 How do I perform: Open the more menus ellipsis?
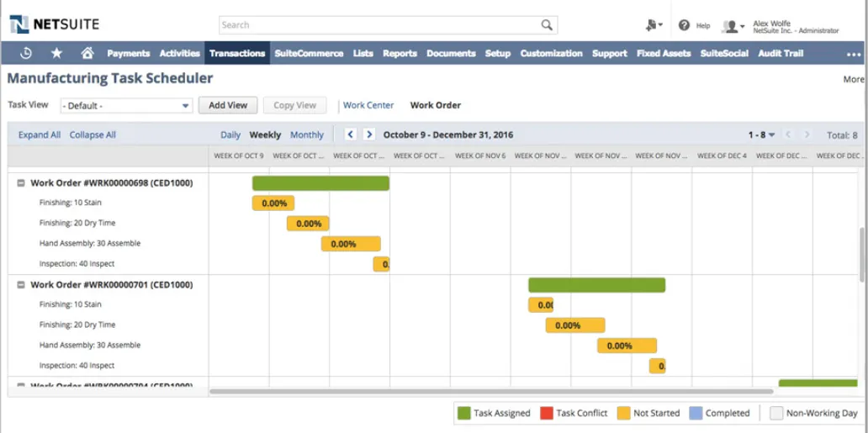tap(854, 55)
